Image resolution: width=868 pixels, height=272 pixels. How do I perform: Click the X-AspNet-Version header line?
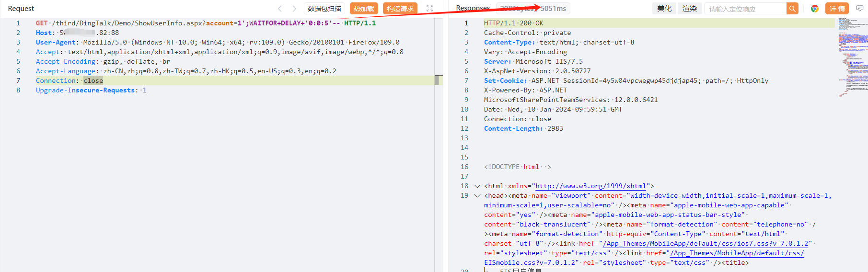(537, 71)
